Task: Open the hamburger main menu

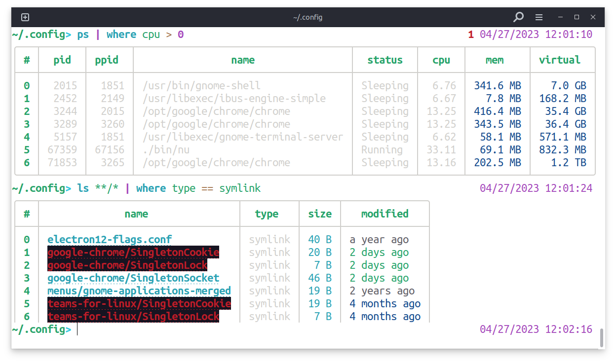Action: pyautogui.click(x=539, y=17)
